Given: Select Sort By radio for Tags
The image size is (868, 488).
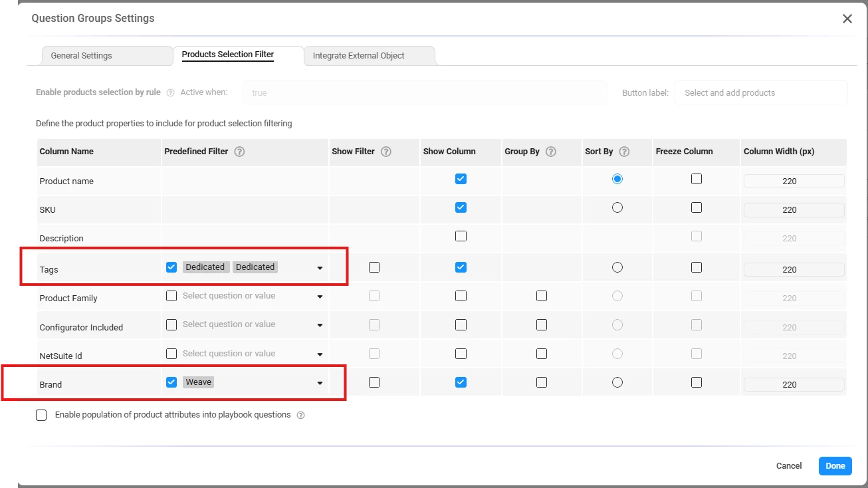Looking at the screenshot, I should point(617,267).
